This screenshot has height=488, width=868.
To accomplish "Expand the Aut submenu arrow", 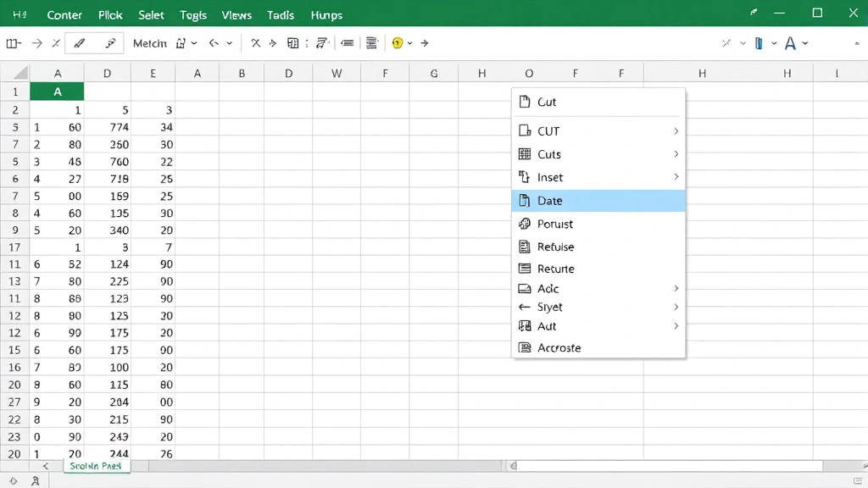I will tap(676, 326).
